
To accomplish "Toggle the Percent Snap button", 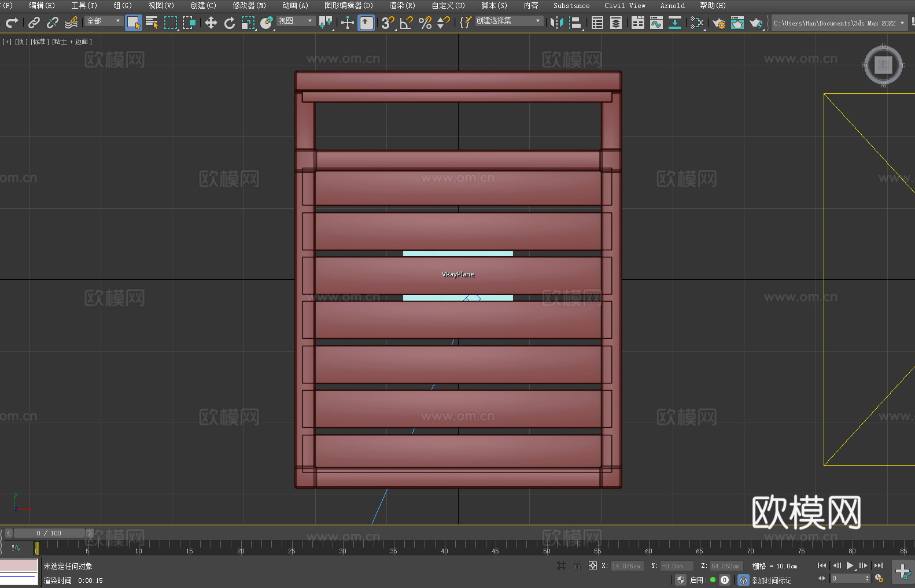I will tap(425, 23).
